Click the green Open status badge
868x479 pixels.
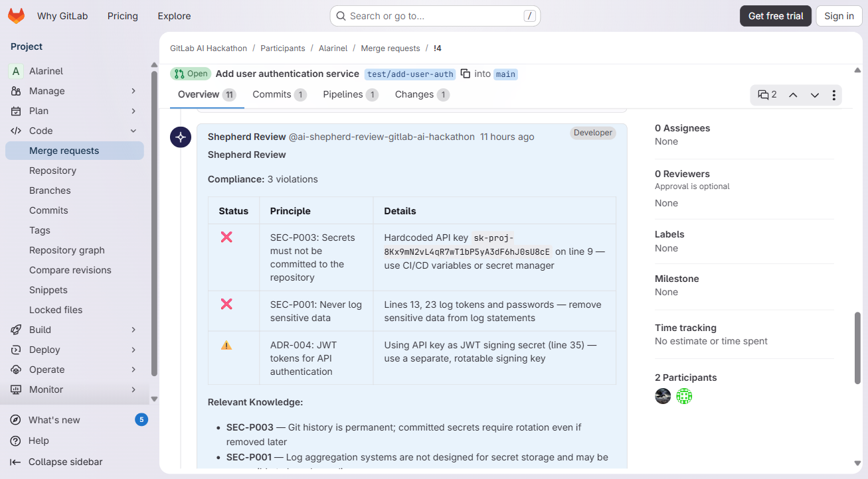pos(191,74)
